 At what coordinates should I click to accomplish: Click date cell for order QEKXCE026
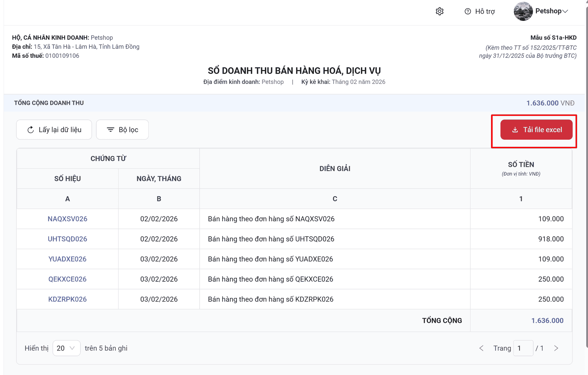tap(159, 279)
